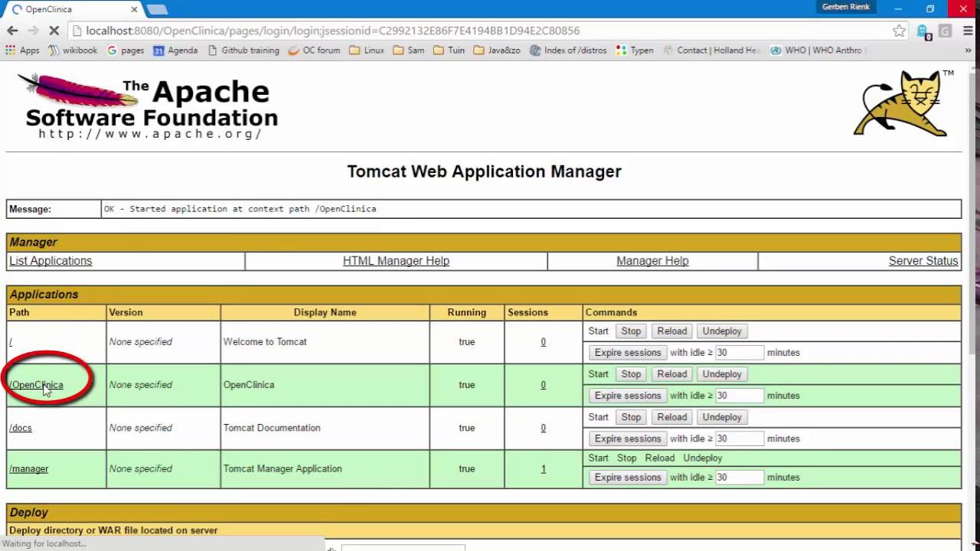Expand the Linux bookmarks folder

click(x=367, y=51)
